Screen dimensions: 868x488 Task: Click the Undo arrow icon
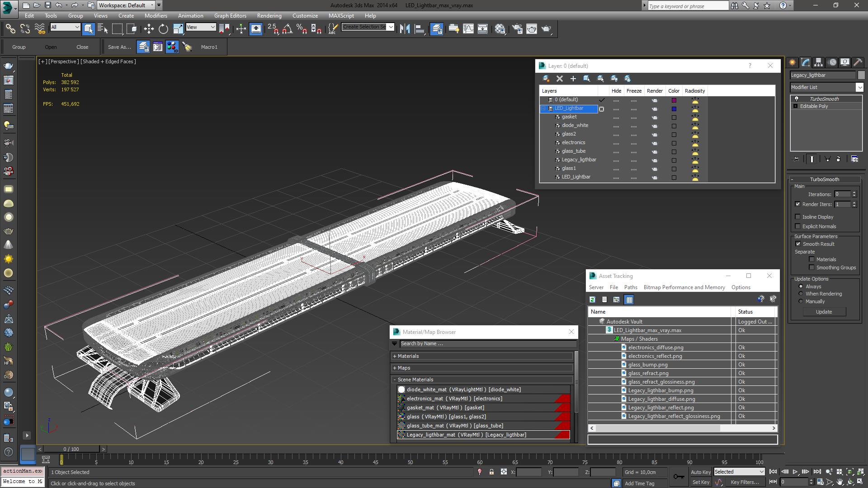(x=59, y=5)
